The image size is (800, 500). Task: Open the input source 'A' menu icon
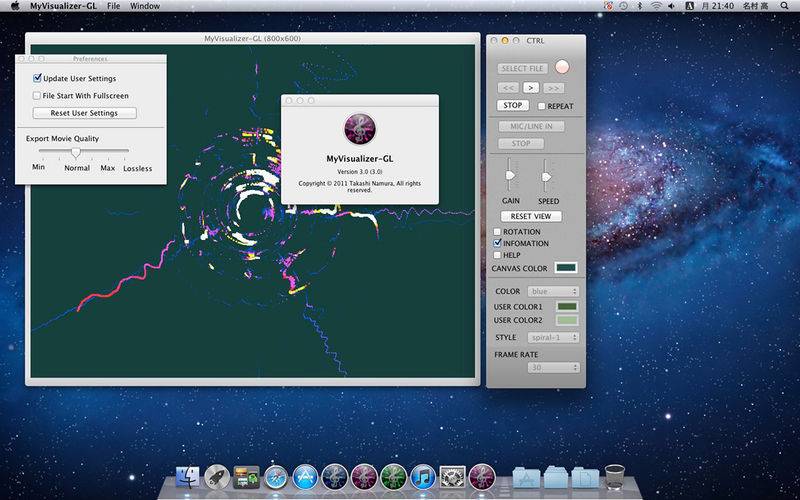tap(689, 6)
